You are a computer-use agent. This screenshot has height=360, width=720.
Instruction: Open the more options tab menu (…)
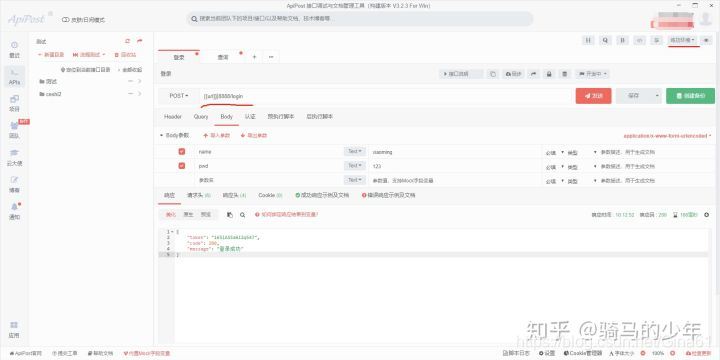(x=271, y=57)
